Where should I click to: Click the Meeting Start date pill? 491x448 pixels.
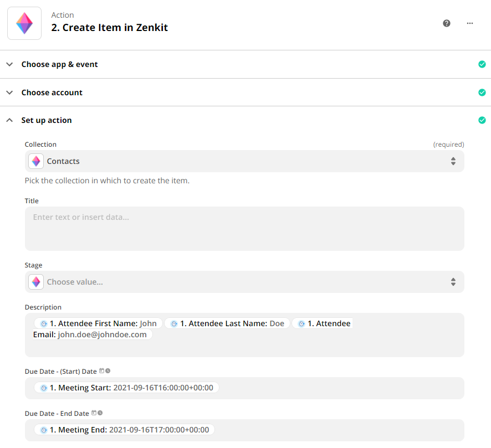(126, 388)
